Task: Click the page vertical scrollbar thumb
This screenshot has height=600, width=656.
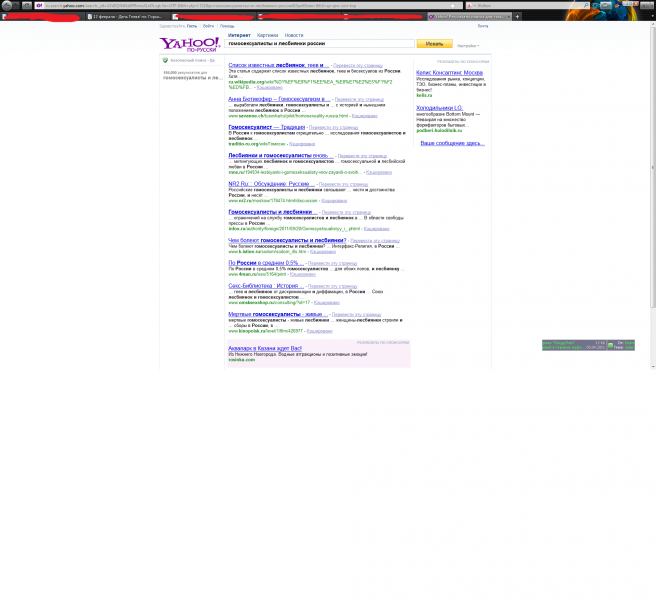Action: point(653,167)
